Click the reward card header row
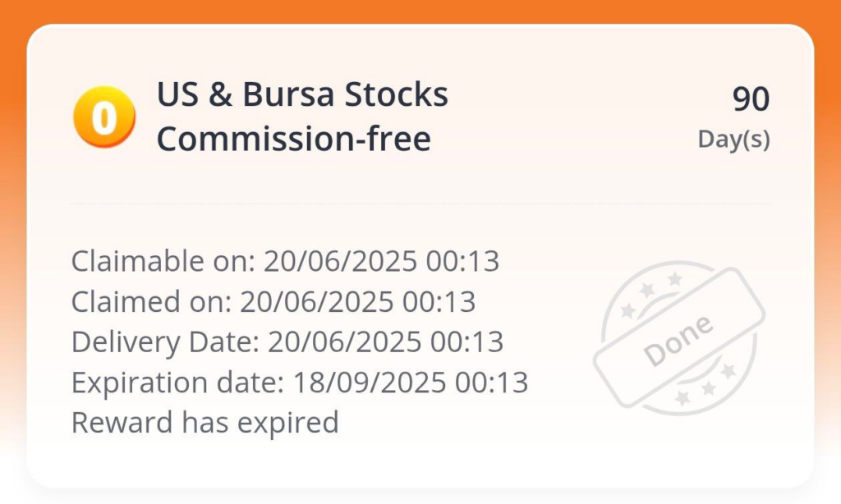Viewport: 841px width, 504px height. coord(420,115)
